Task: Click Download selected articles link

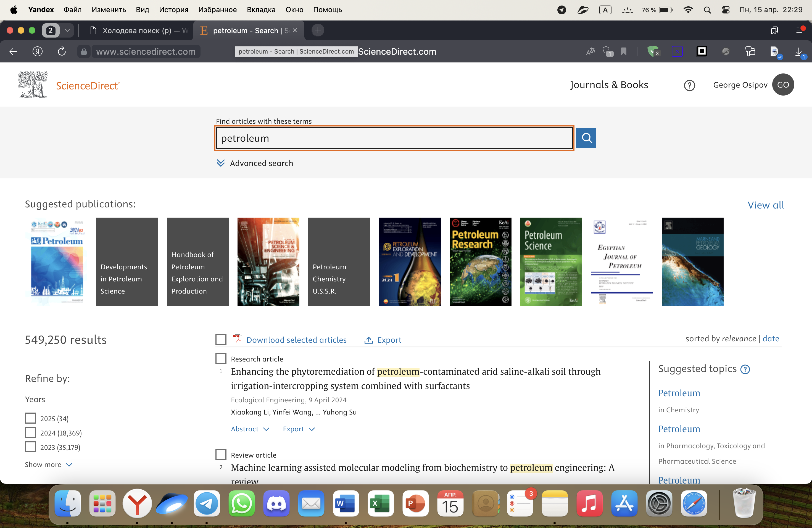Action: [296, 340]
